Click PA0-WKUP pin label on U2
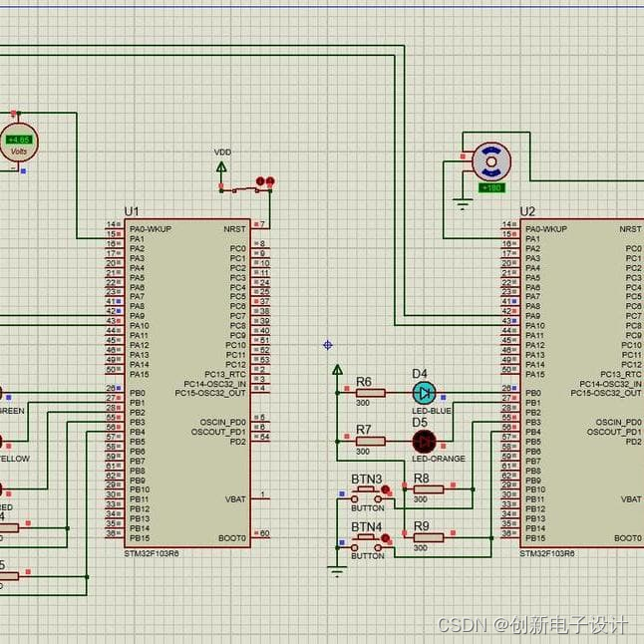This screenshot has width=644, height=644. click(x=546, y=229)
